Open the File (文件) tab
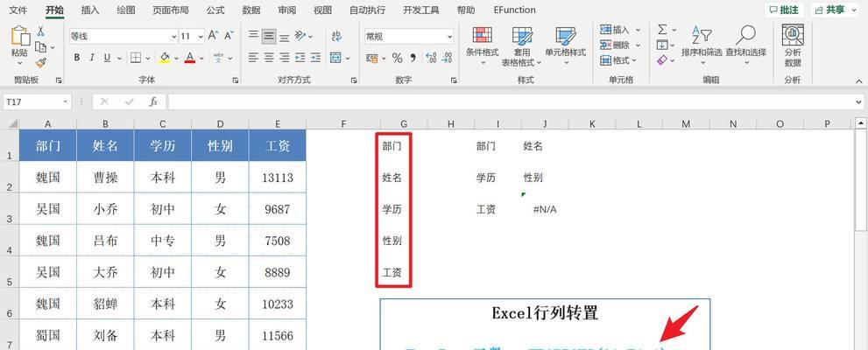 pyautogui.click(x=18, y=10)
